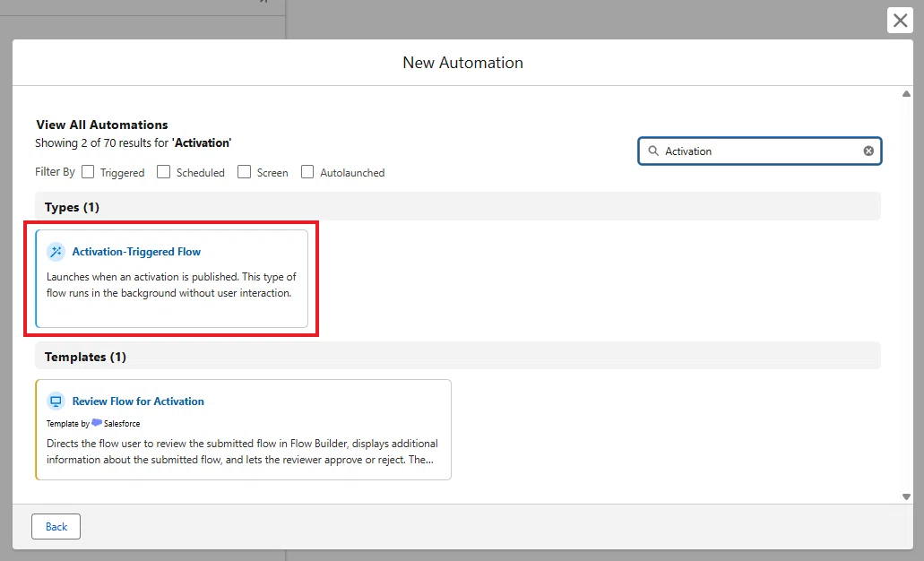
Task: Click the New Automation dialog title
Action: (462, 63)
